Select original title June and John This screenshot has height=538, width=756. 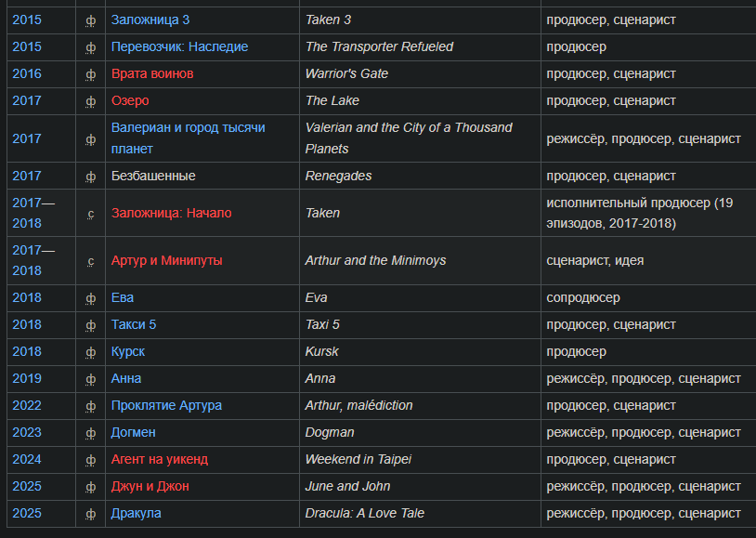click(347, 486)
